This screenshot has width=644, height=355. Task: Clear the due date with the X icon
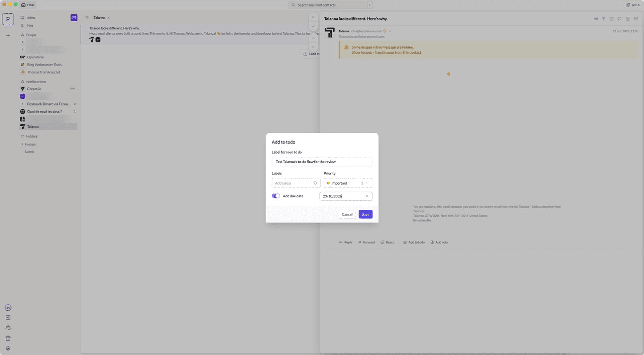click(x=367, y=196)
